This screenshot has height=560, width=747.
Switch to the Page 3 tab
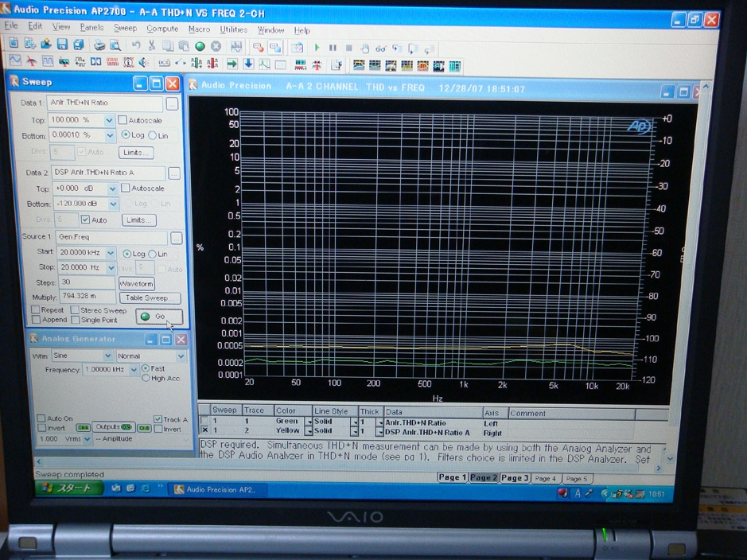coord(515,477)
